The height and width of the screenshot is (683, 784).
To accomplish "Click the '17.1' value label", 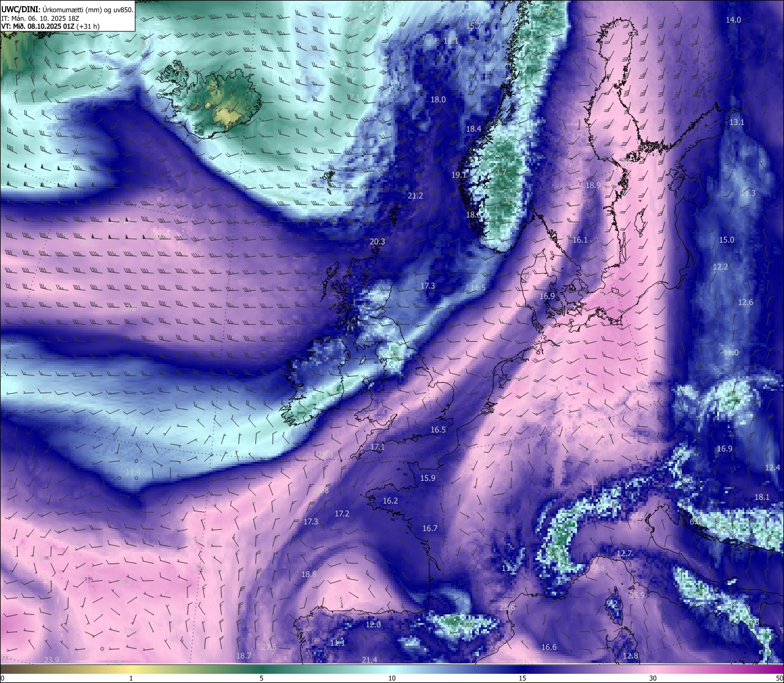I will click(x=377, y=447).
